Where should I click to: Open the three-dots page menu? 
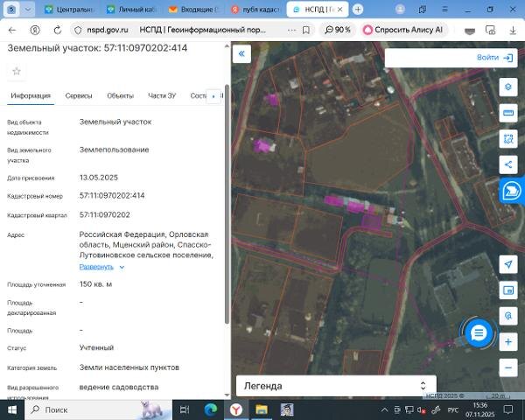point(291,30)
